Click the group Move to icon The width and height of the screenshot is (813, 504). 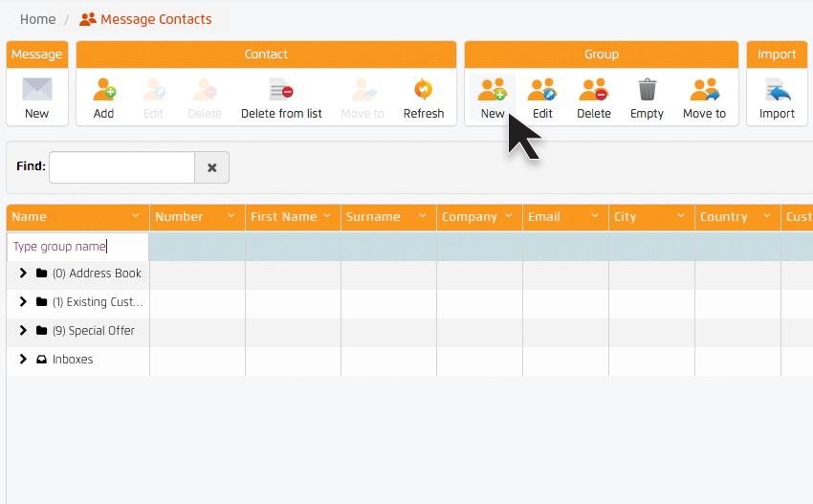pyautogui.click(x=705, y=89)
